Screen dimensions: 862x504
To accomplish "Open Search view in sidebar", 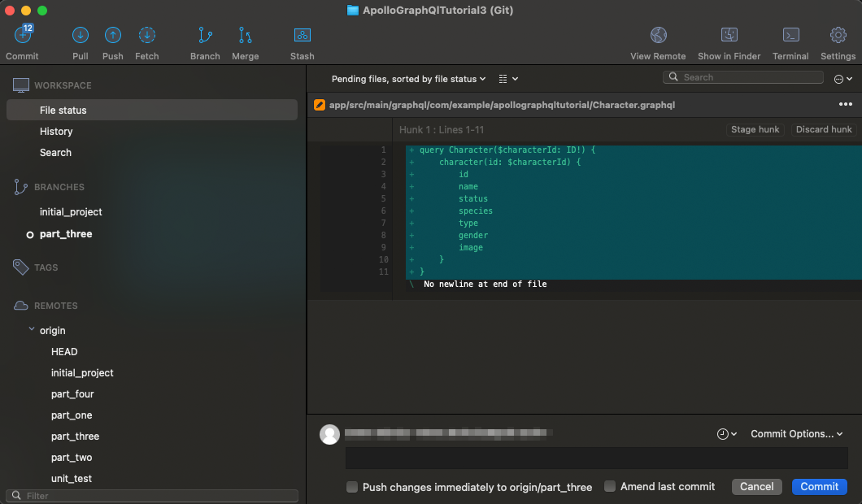I will (55, 153).
